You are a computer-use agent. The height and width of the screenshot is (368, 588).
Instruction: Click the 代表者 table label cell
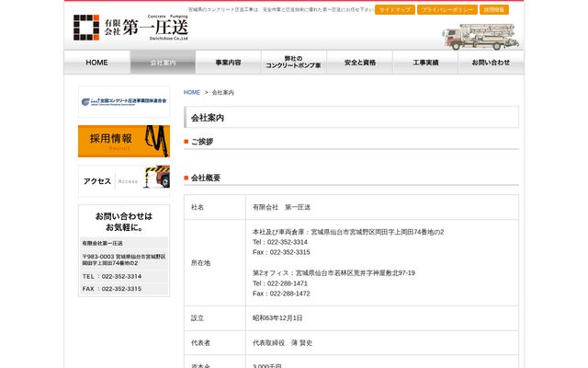point(215,343)
